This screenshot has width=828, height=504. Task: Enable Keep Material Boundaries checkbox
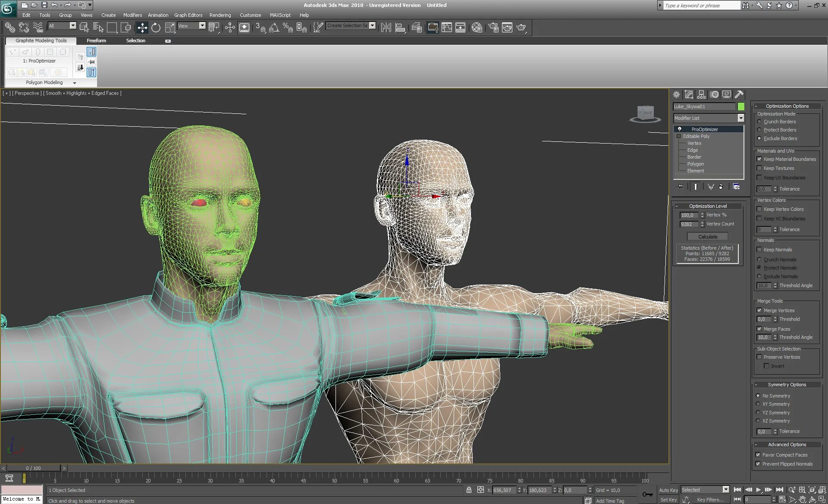point(760,159)
